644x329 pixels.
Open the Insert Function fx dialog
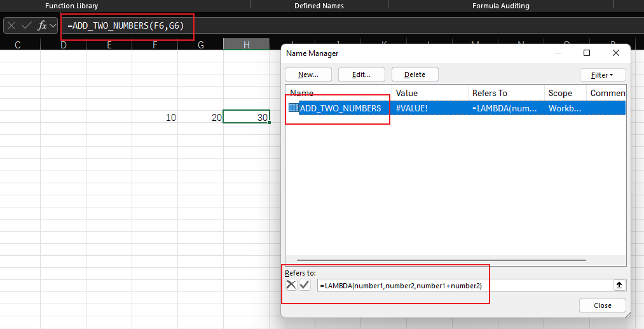tap(42, 25)
